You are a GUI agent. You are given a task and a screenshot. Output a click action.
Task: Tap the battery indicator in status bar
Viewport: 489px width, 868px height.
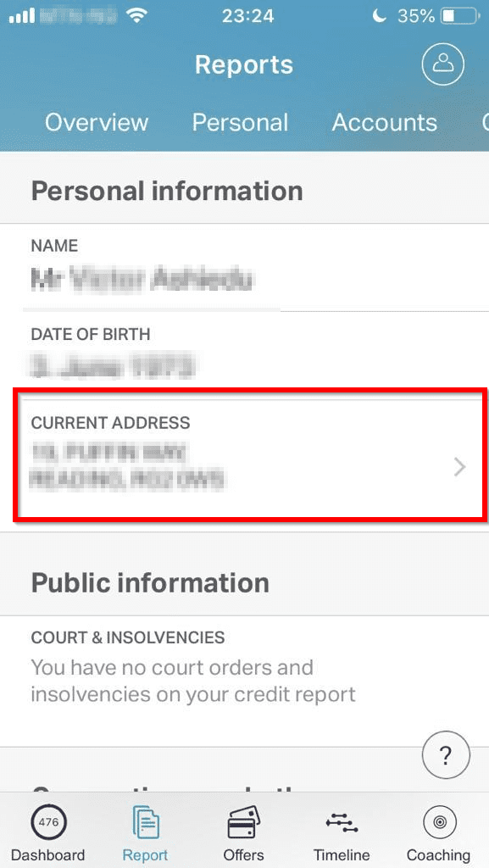460,17
